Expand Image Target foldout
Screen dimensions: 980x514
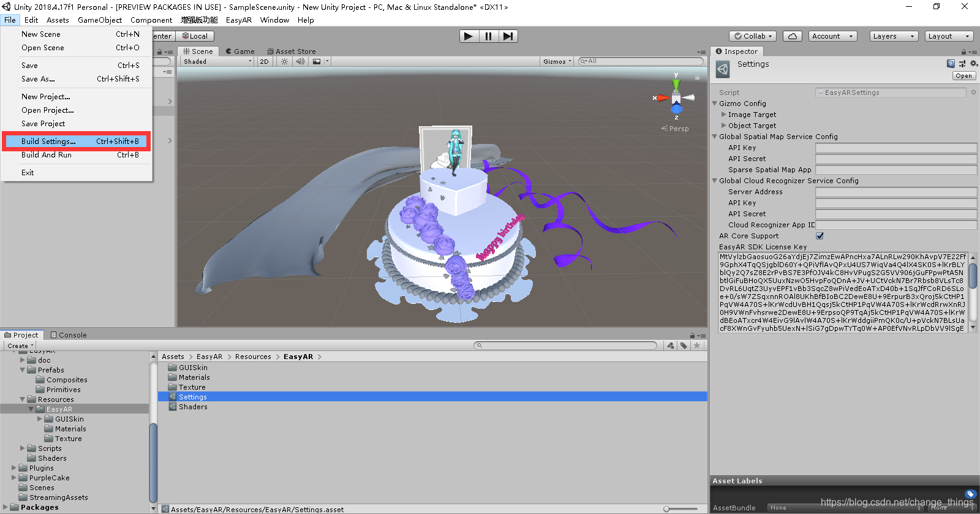click(724, 115)
